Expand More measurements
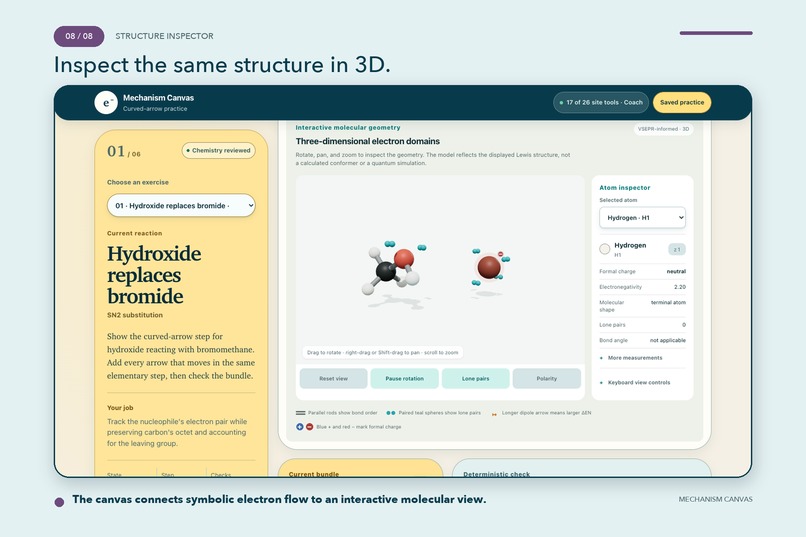806x537 pixels. click(x=635, y=358)
